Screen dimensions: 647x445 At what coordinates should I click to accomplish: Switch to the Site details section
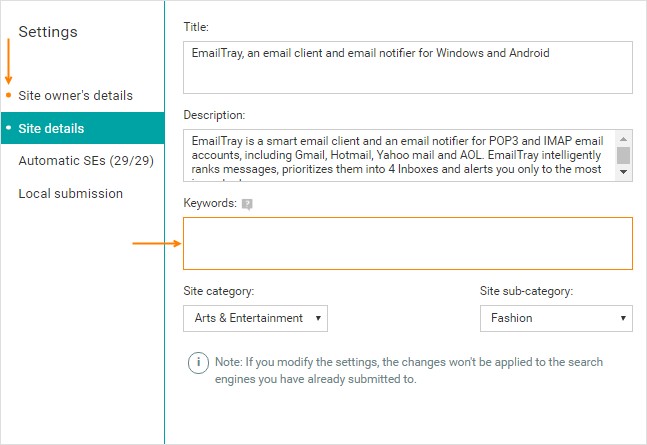click(x=83, y=128)
